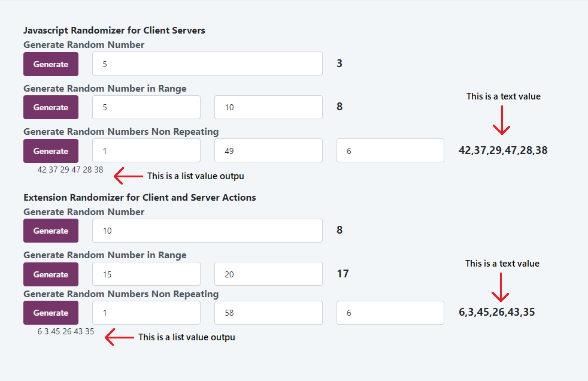Focus the minimum field 1 next to 58
588x381 pixels.
(146, 313)
